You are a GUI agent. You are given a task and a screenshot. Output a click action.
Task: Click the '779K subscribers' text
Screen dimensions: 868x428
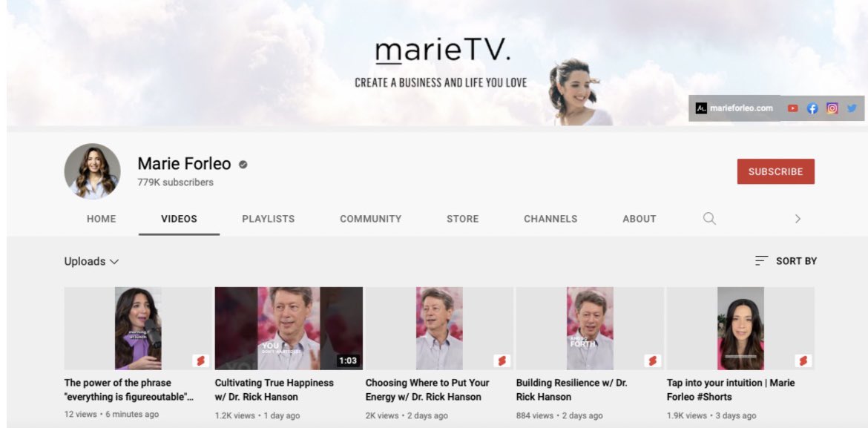(x=176, y=182)
